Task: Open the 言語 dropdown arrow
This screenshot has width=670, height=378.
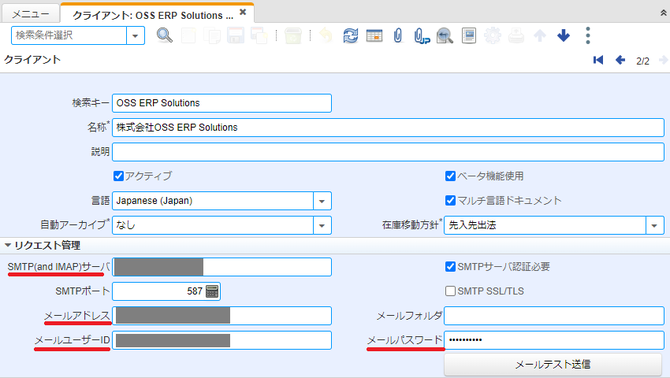Action: 322,201
